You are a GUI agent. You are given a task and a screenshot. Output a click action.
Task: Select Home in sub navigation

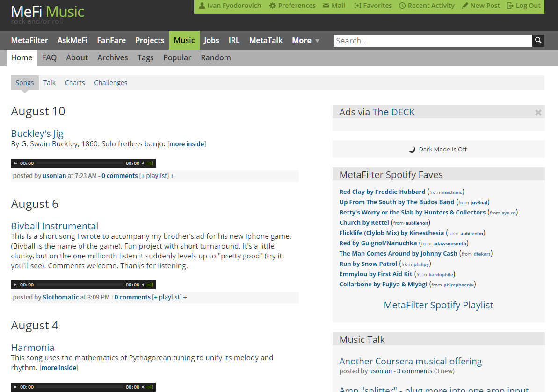coord(22,57)
